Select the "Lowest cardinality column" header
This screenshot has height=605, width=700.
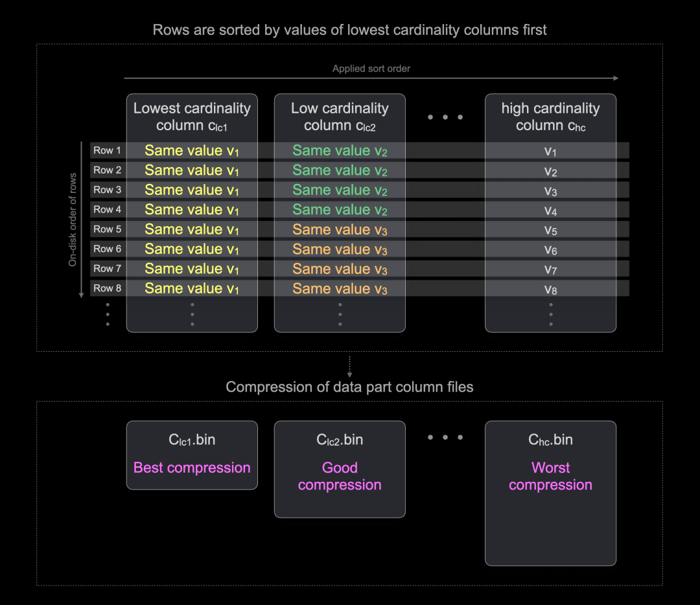click(x=192, y=117)
